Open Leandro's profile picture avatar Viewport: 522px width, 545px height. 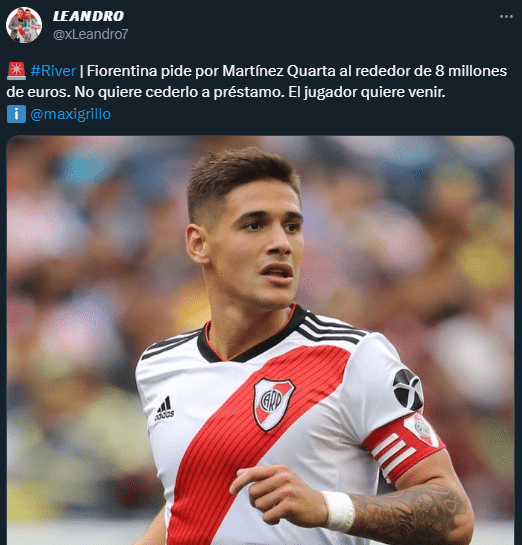(x=24, y=25)
